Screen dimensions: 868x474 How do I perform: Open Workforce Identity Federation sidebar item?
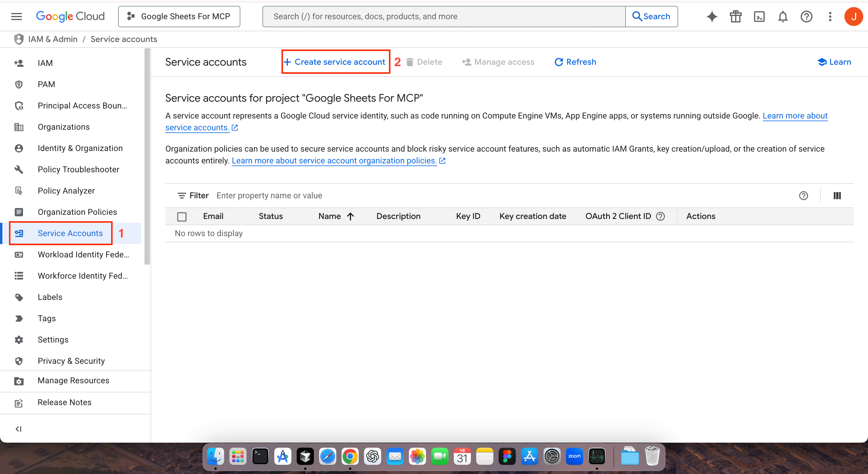[71, 276]
